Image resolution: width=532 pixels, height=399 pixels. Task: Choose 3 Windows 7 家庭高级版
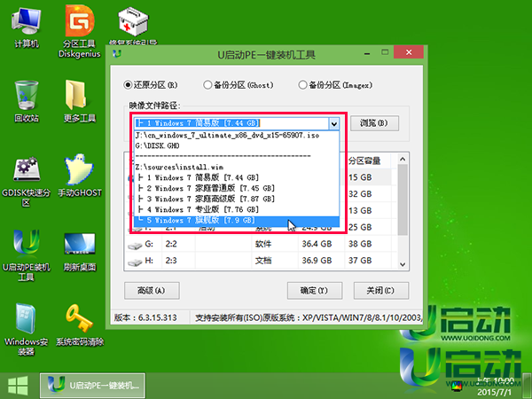pyautogui.click(x=237, y=199)
